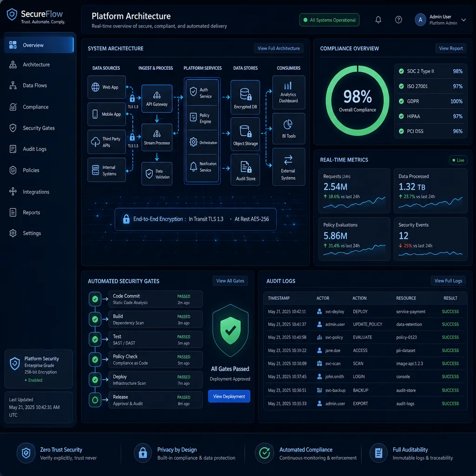Screen dimensions: 476x476
Task: Select the Third Party APIs cloud node
Action: pos(106,142)
